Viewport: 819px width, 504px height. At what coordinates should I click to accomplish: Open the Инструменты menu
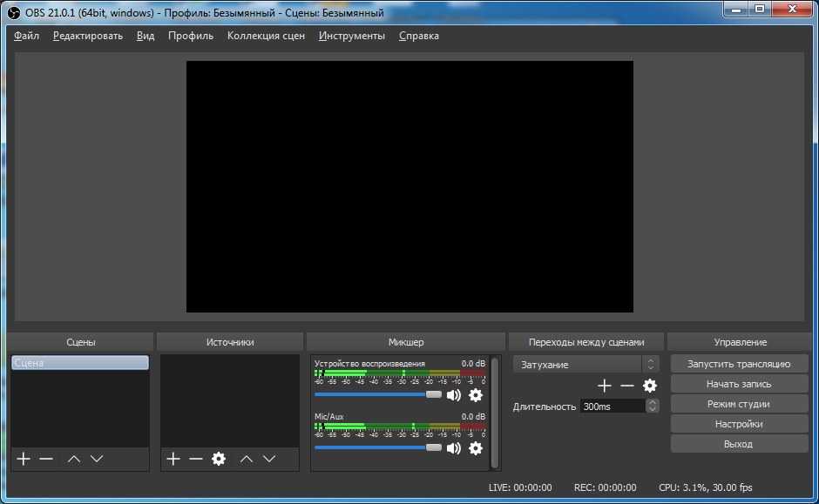pyautogui.click(x=351, y=36)
